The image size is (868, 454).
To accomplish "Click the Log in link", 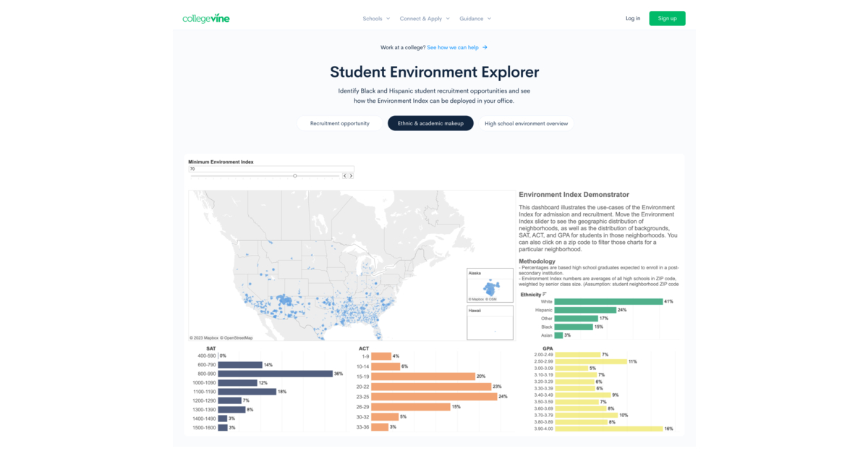I will (633, 18).
